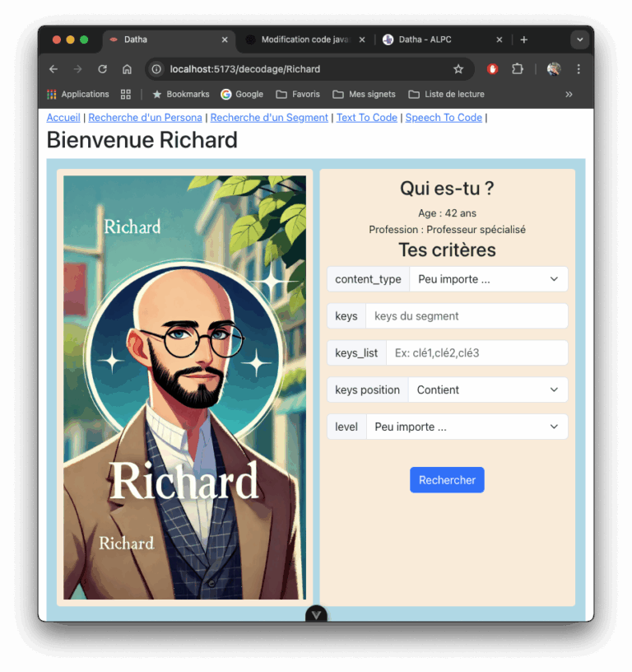The width and height of the screenshot is (632, 672).
Task: Switch to the Modification code java tab
Action: click(304, 40)
